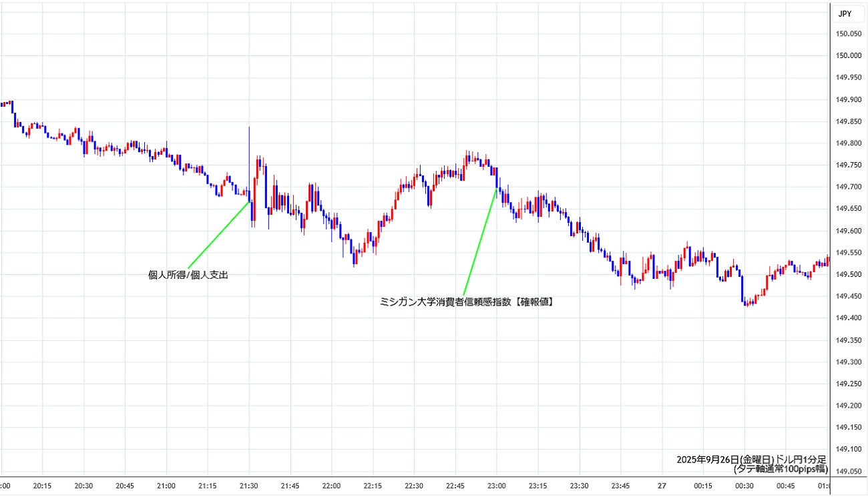Screen dimensions: 868x497
Task: Click the 23:45 time axis label
Action: pos(622,487)
